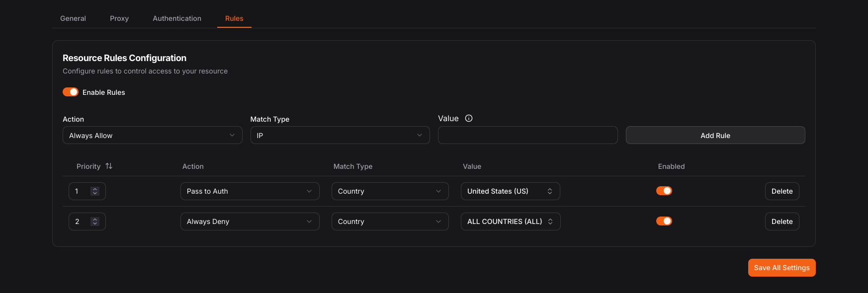Switch to the Authentication tab

click(177, 18)
